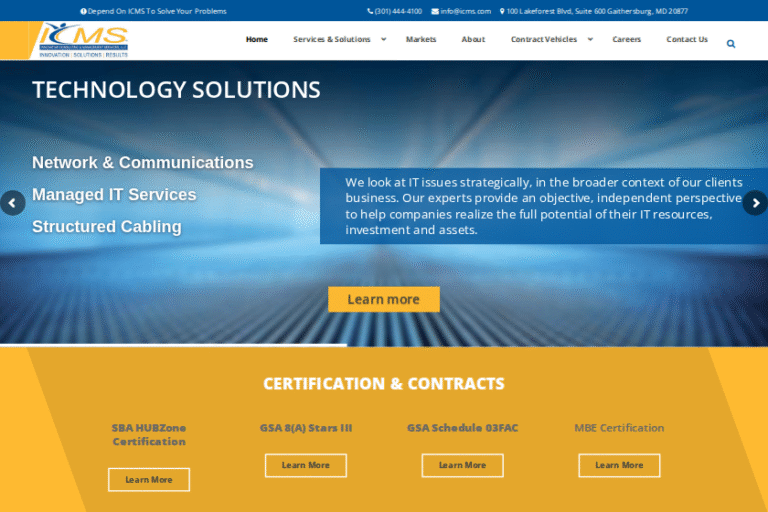Screen dimensions: 768x512
Task: Click Learn More under MBE Certification
Action: coord(619,465)
